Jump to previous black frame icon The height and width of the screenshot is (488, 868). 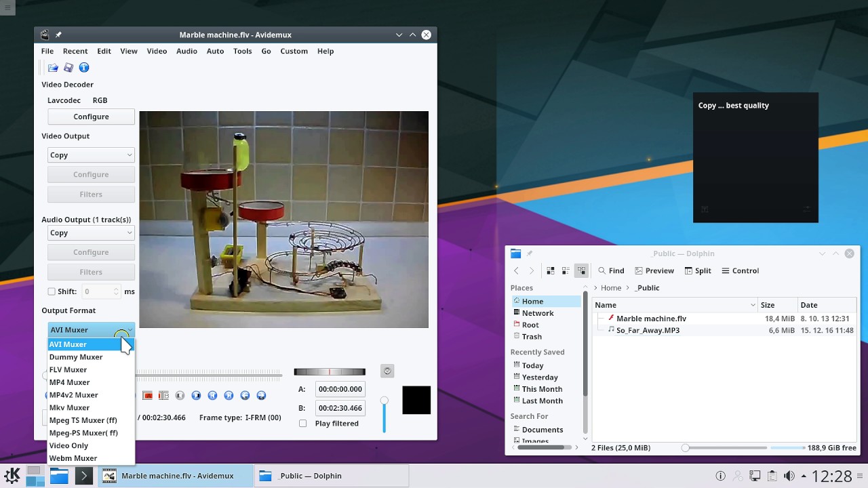point(180,395)
